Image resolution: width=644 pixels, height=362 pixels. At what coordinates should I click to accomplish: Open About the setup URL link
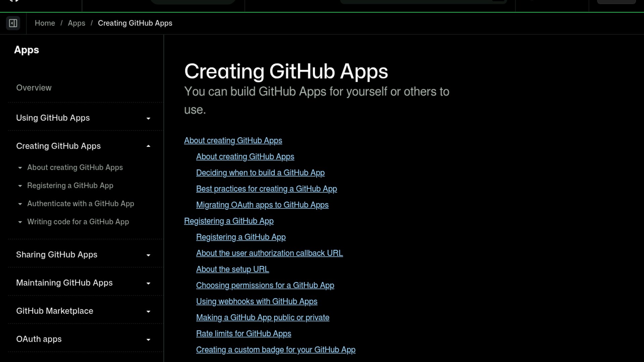232,269
